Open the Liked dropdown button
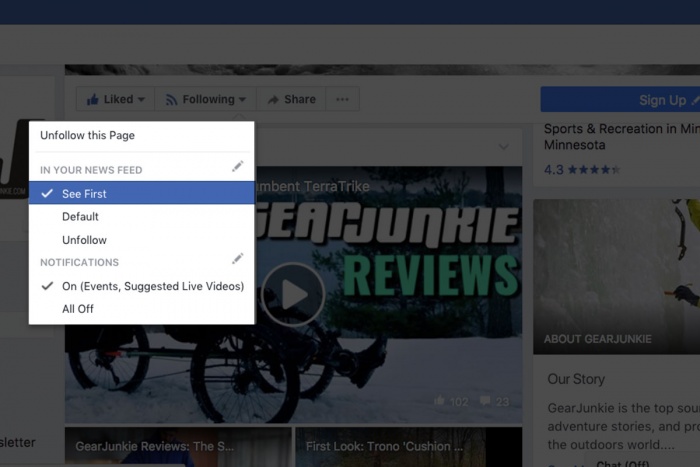Screen dimensions: 700x467 [x=116, y=99]
